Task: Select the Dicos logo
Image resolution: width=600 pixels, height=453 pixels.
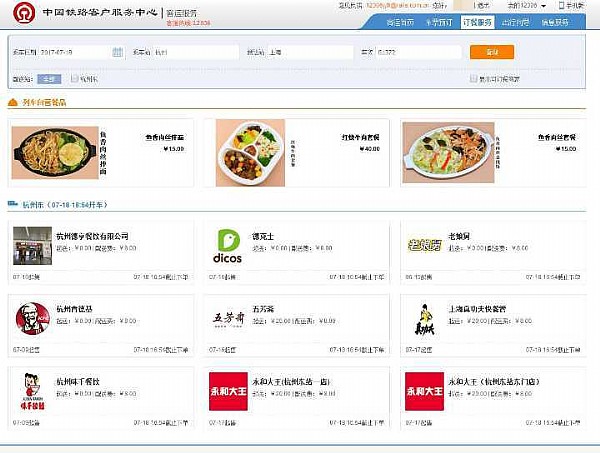Action: [x=228, y=246]
